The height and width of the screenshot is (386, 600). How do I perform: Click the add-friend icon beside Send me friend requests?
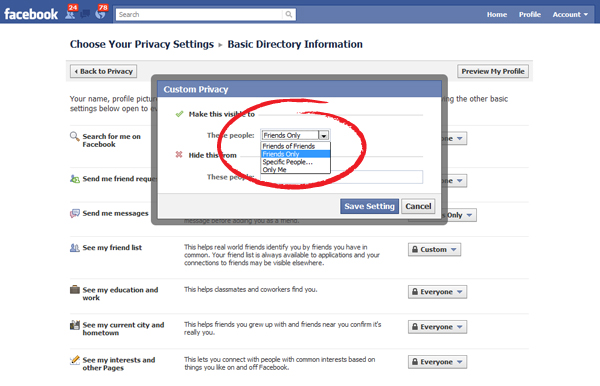point(75,179)
